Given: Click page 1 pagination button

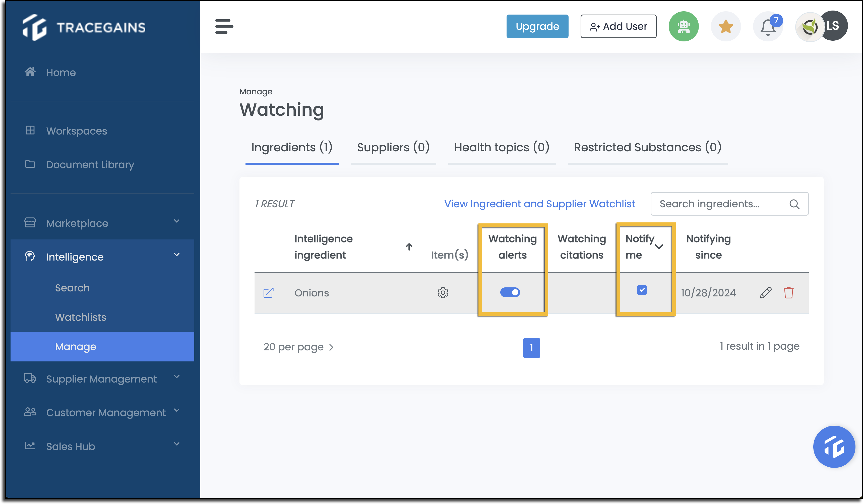Looking at the screenshot, I should click(x=531, y=348).
